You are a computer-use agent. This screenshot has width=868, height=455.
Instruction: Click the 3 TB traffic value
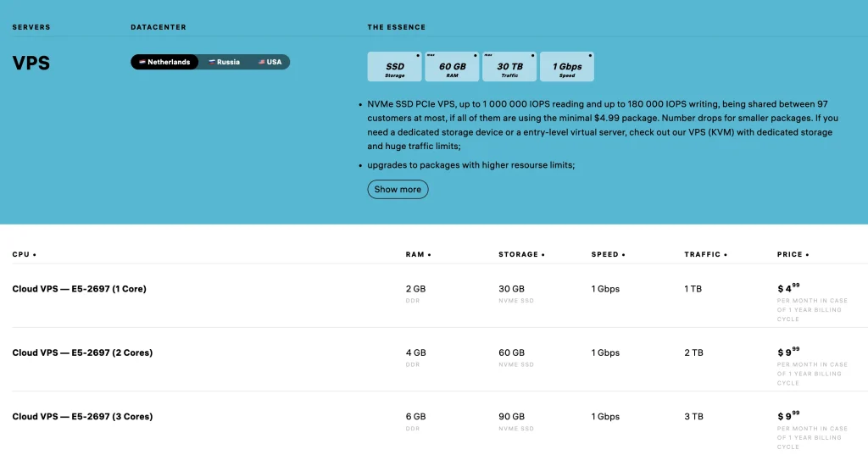pos(693,416)
